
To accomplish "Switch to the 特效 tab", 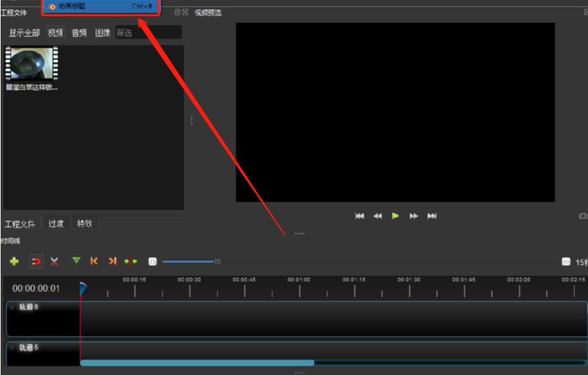I will point(85,223).
